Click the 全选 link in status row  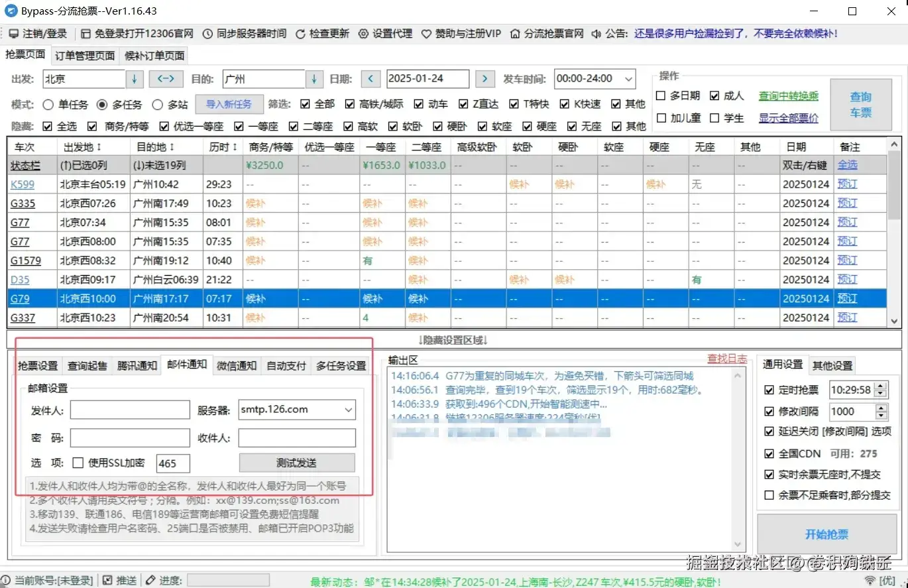coord(847,165)
